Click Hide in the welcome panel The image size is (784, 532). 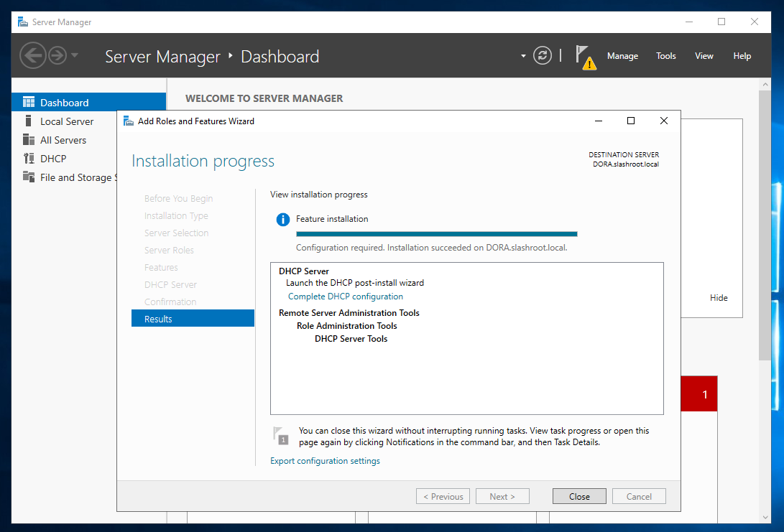click(x=719, y=298)
